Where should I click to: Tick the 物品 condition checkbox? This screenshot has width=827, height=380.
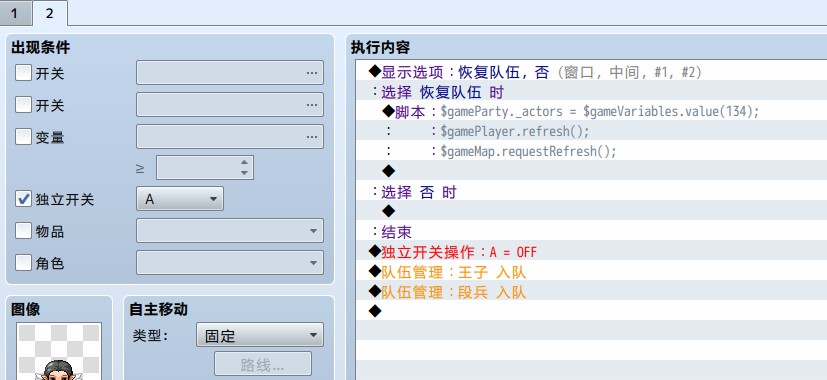pos(23,231)
